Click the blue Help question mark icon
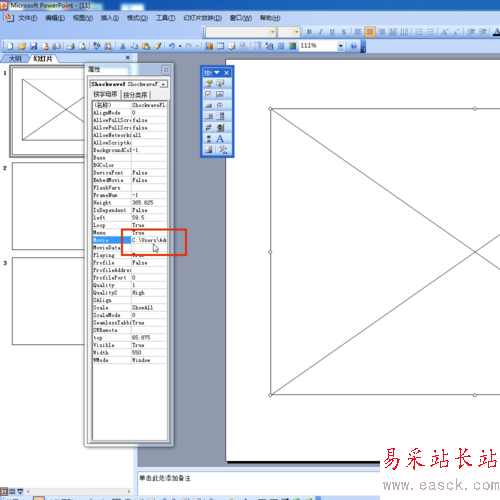Image resolution: width=500 pixels, height=500 pixels. (x=353, y=46)
